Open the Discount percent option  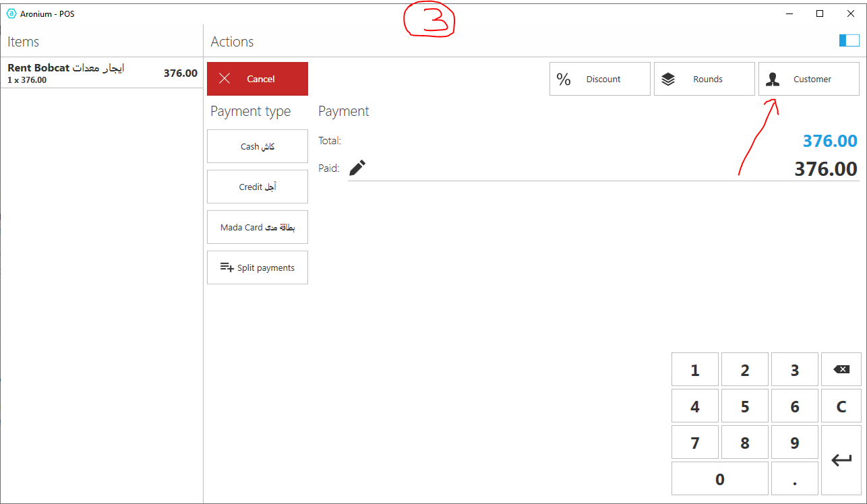(599, 79)
